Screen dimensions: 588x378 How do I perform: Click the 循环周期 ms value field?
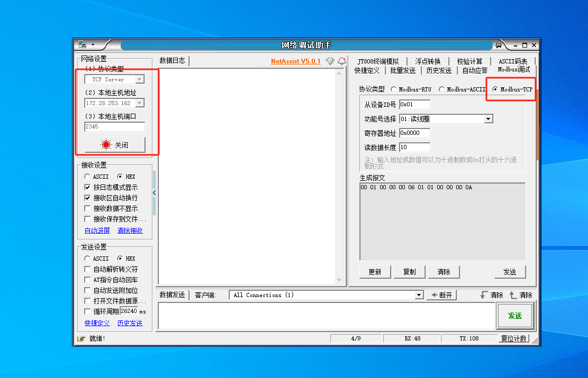(129, 311)
